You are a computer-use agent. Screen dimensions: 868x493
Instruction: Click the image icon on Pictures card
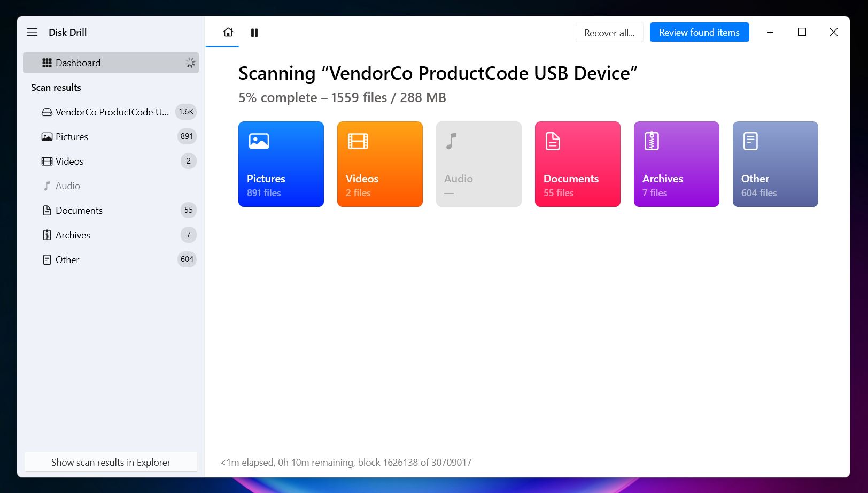pos(259,141)
